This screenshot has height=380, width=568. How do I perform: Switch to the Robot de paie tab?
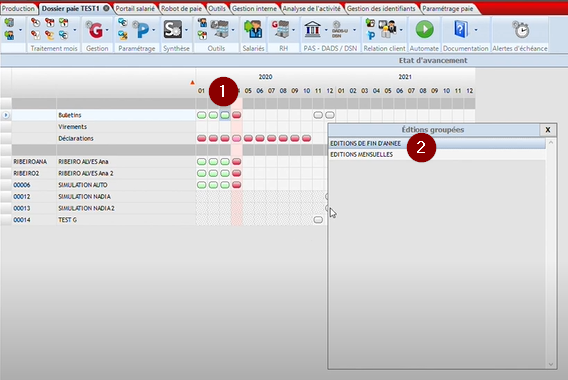point(181,8)
